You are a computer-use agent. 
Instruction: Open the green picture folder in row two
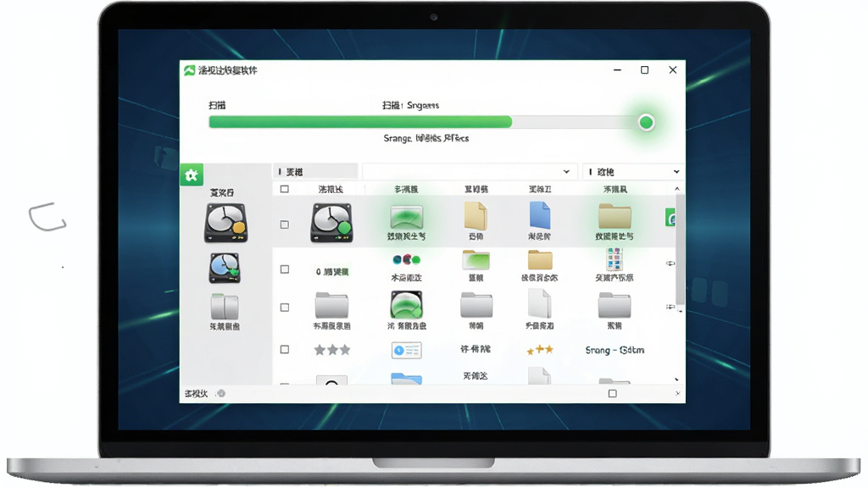(476, 260)
